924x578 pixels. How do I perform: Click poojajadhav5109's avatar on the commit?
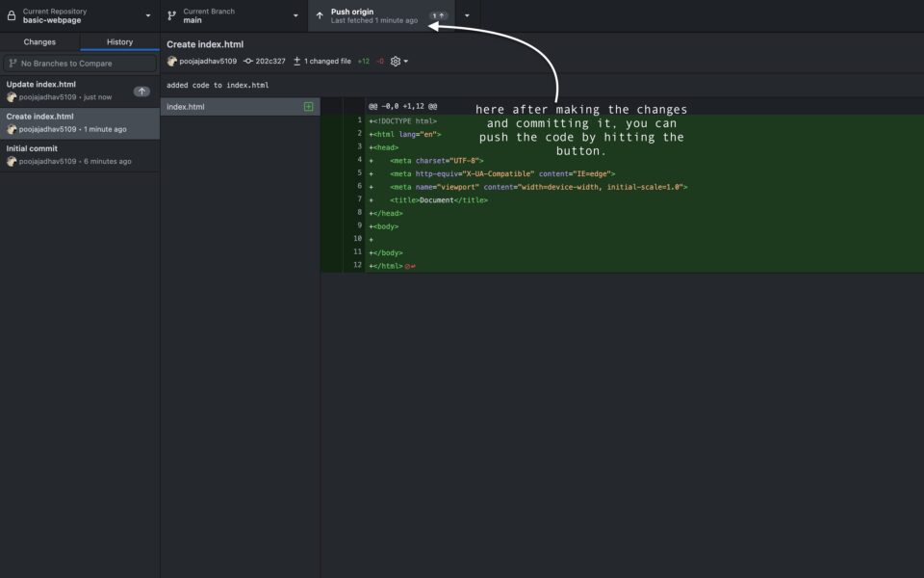coord(171,60)
